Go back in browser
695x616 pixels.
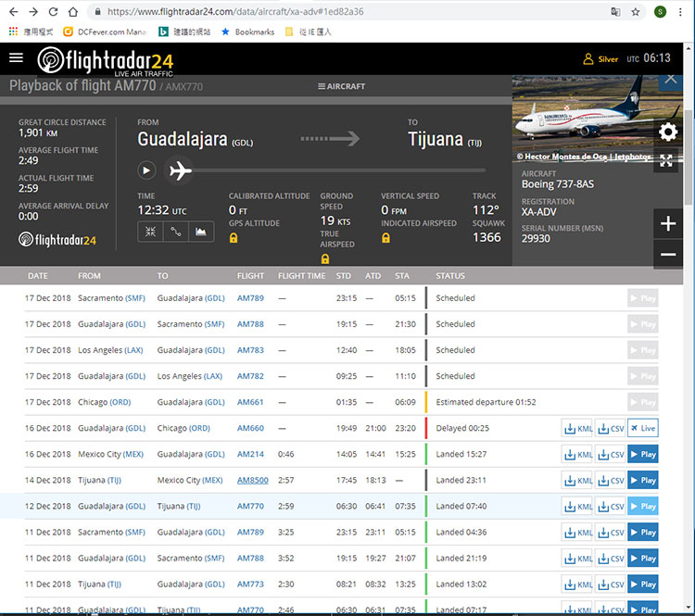pyautogui.click(x=14, y=11)
